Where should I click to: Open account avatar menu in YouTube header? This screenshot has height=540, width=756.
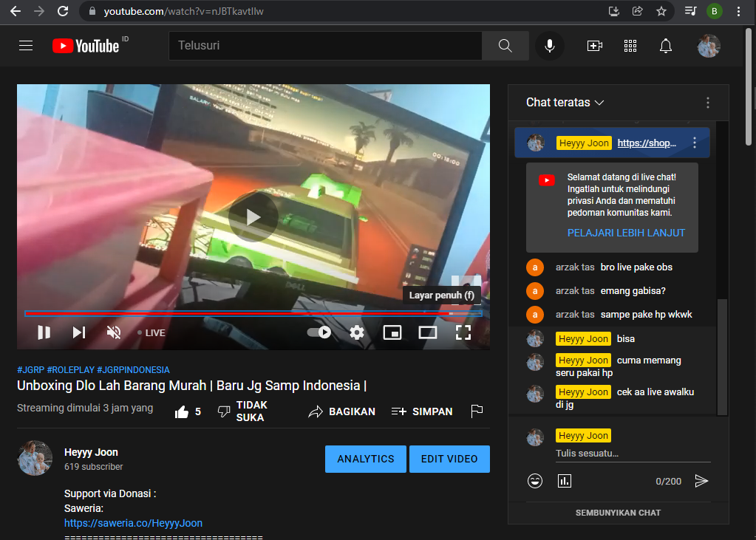[x=709, y=46]
